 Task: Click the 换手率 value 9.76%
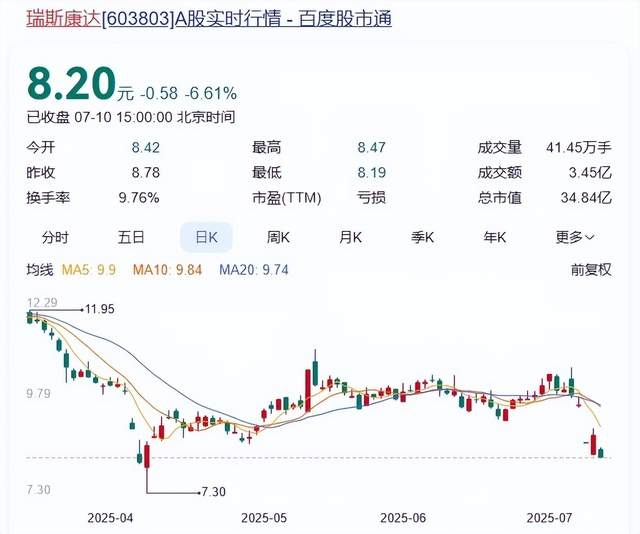139,198
